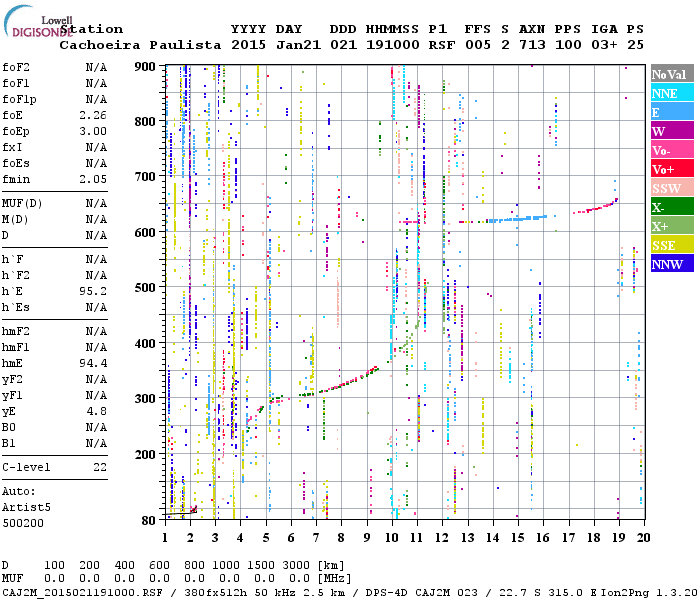Select the NNW blue legend swatch
The width and height of the screenshot is (700, 600).
(672, 263)
